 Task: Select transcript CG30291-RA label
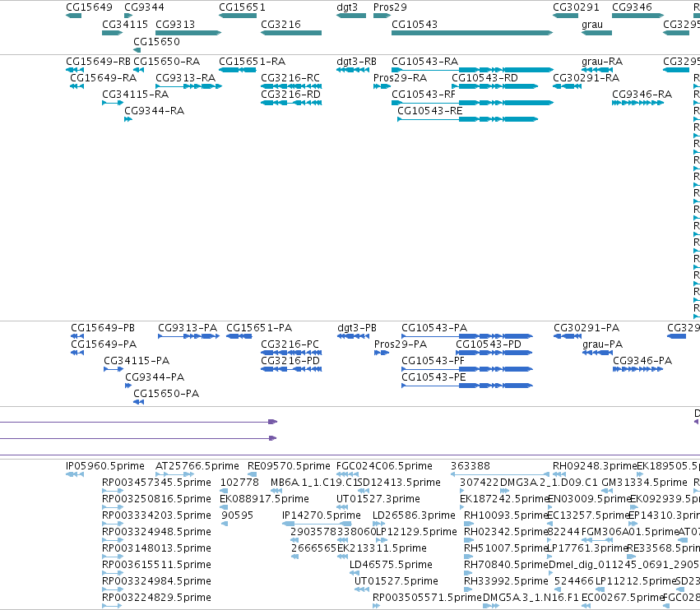(586, 78)
